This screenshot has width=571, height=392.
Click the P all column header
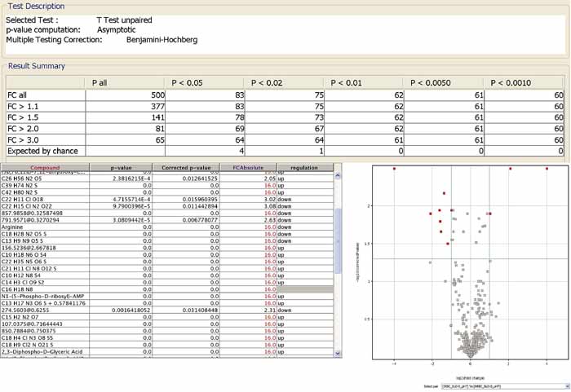tap(125, 82)
